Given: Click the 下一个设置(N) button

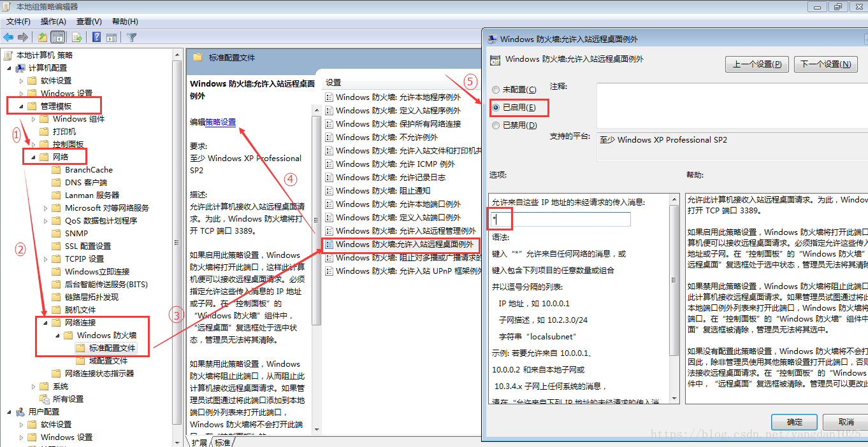Looking at the screenshot, I should pos(825,64).
